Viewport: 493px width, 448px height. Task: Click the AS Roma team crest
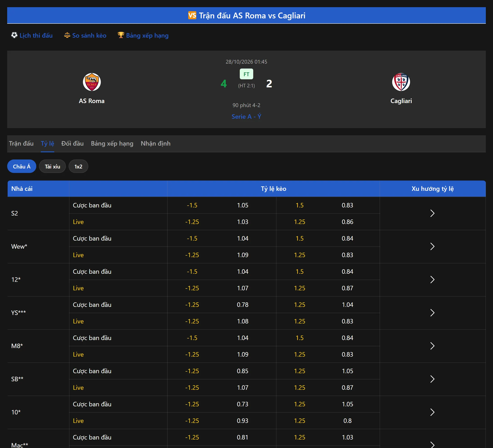pyautogui.click(x=92, y=82)
